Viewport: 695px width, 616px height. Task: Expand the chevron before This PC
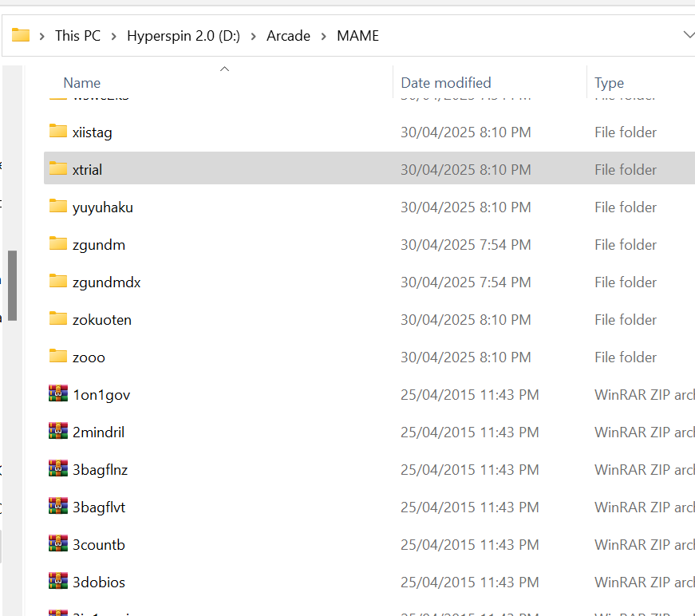pos(42,37)
